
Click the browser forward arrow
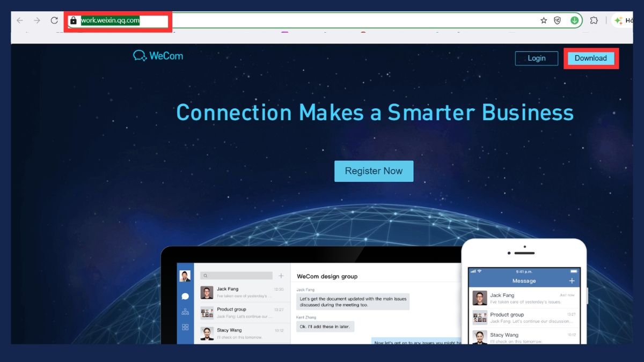tap(37, 20)
